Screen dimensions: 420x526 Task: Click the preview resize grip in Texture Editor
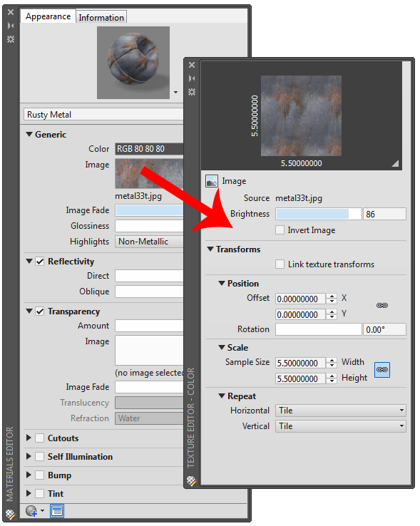(396, 163)
